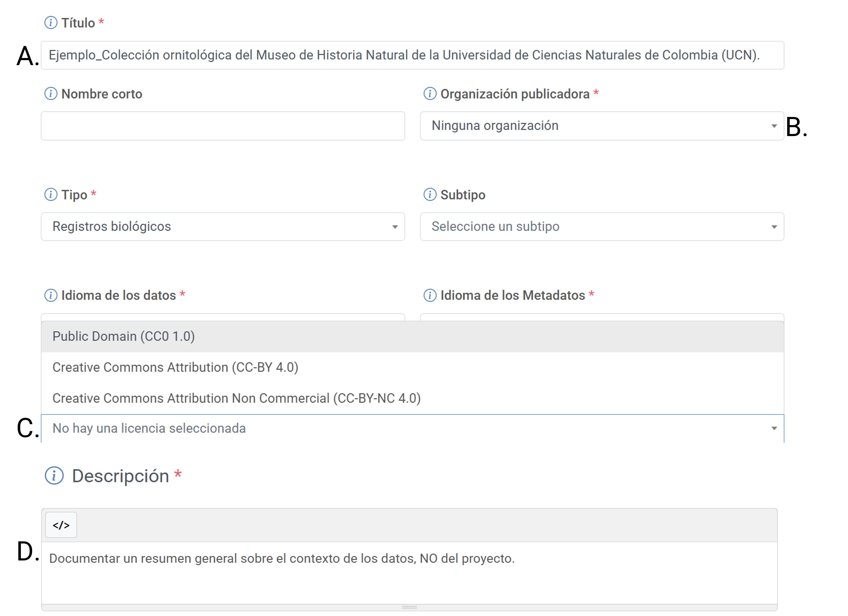Expand the Tipo dropdown showing Registros biológicos
Viewport: 848px width, 616px height.
tap(223, 227)
